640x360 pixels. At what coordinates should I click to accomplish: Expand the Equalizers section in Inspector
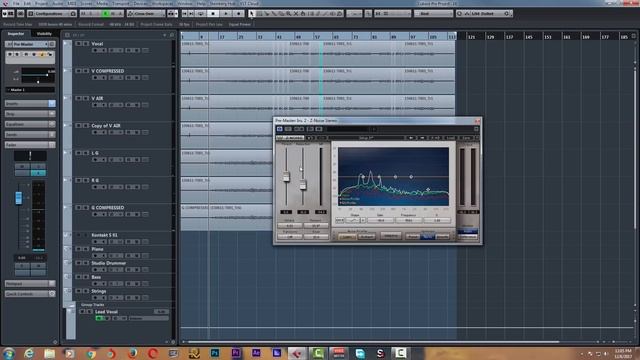click(30, 124)
